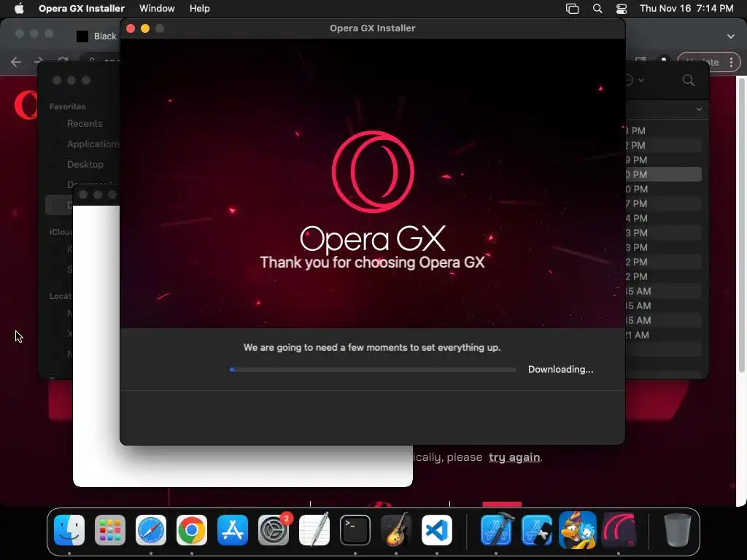
Task: Open Finder from the dock
Action: (69, 530)
